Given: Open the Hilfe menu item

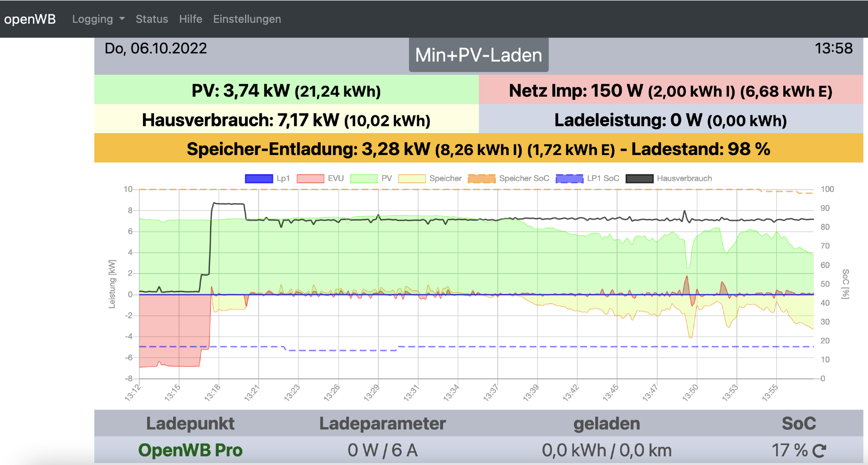Looking at the screenshot, I should (x=190, y=19).
